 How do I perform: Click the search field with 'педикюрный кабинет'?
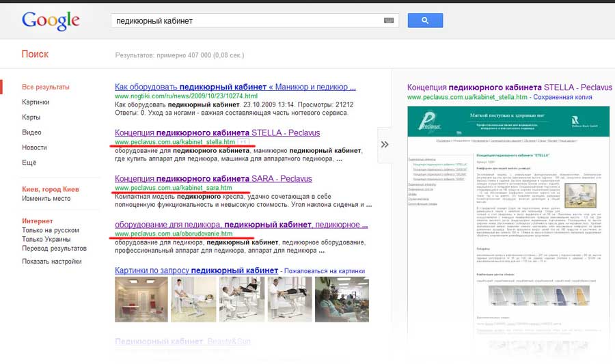click(255, 20)
